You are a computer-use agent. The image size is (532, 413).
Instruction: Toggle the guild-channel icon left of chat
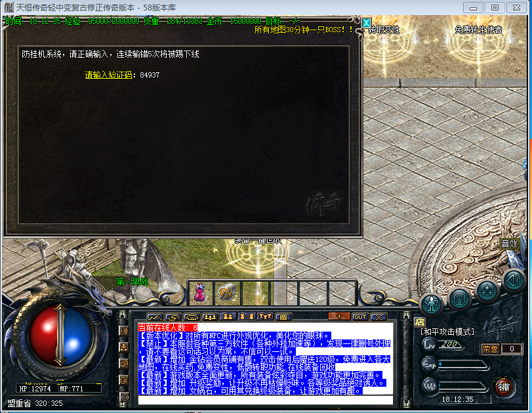124,364
